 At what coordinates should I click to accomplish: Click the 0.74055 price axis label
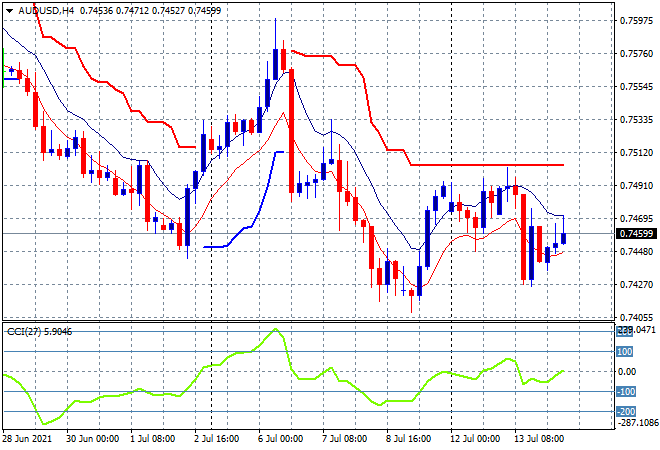pos(636,317)
